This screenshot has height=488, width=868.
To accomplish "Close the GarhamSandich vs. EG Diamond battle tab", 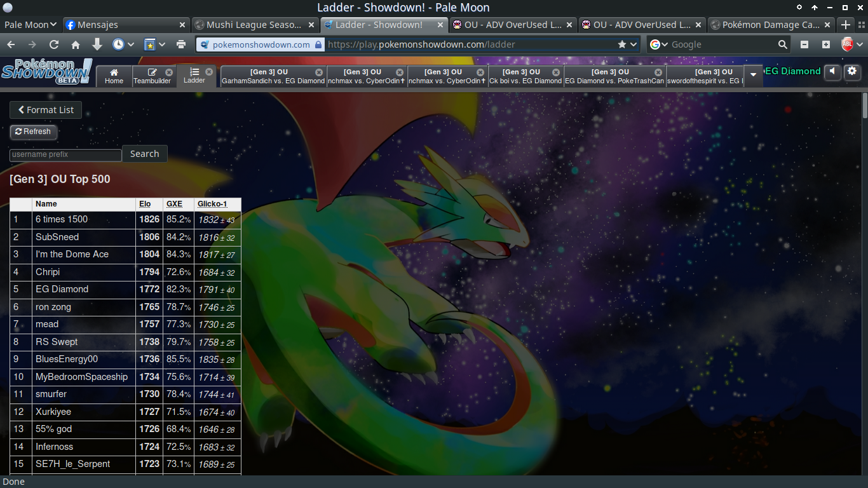I will [319, 72].
